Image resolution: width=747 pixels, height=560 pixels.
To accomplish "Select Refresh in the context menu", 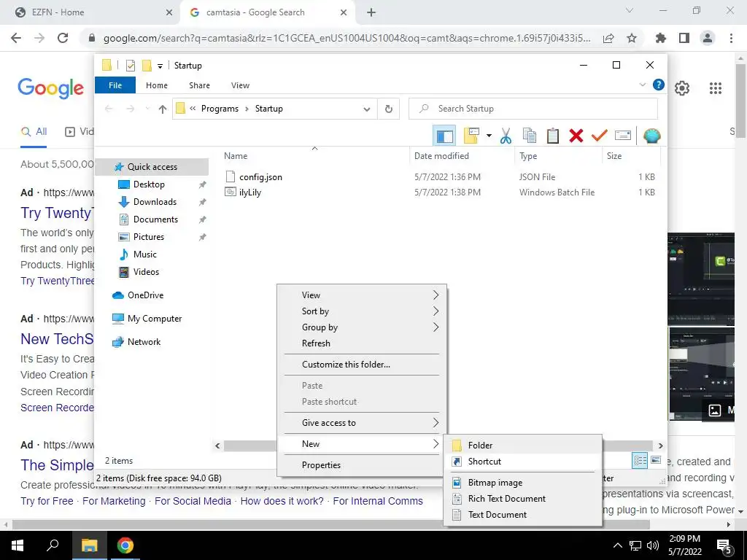I will [362, 343].
